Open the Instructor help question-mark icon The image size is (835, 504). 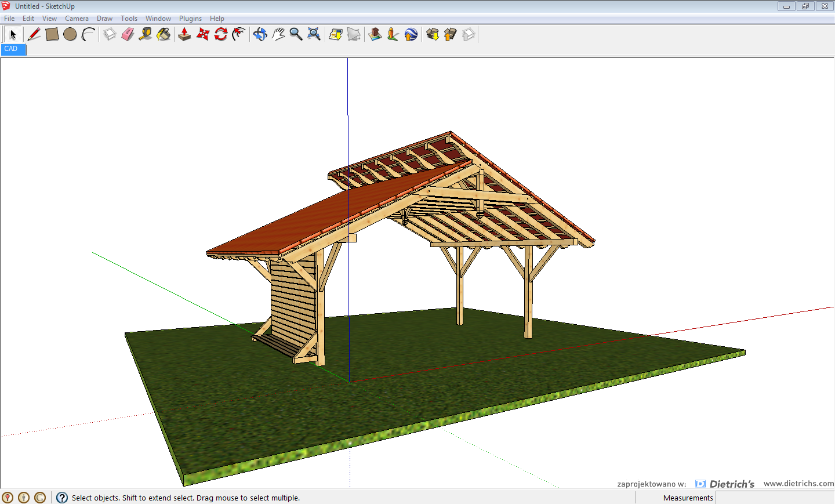coord(62,498)
